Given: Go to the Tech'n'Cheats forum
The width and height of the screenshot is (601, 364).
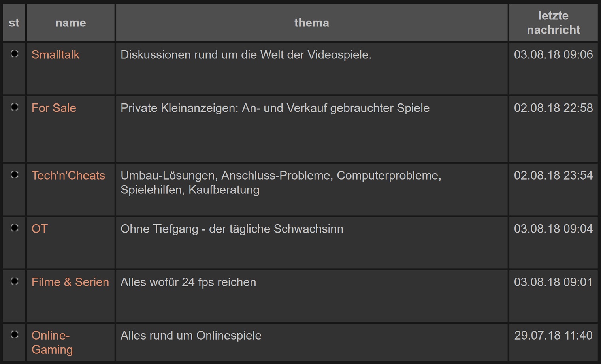Looking at the screenshot, I should [68, 175].
